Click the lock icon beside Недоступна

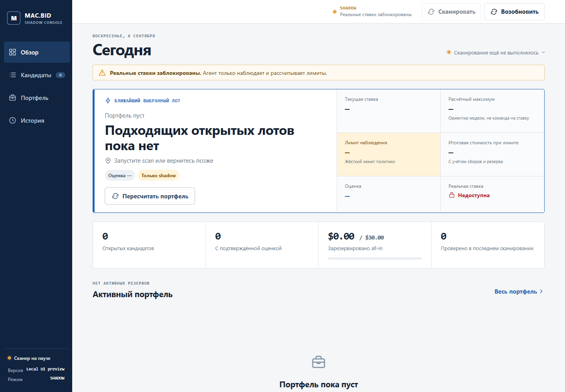click(452, 195)
